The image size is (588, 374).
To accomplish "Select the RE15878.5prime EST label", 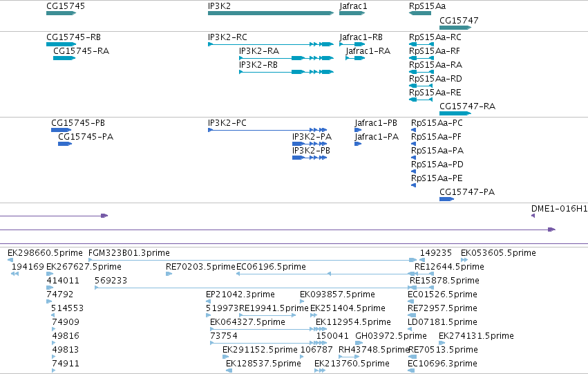I will coord(444,281).
